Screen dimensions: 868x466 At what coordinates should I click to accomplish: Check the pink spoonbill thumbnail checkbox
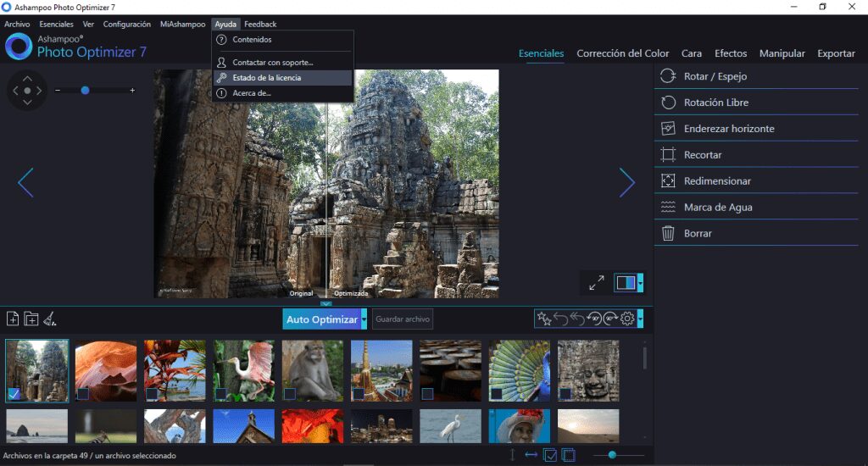[x=220, y=394]
